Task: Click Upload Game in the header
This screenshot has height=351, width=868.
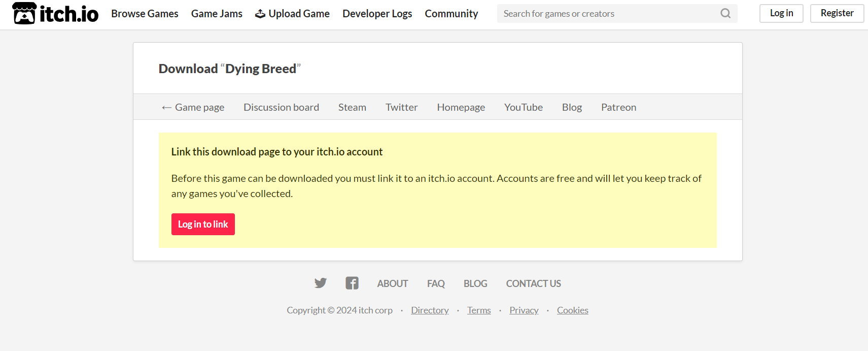Action: (292, 14)
